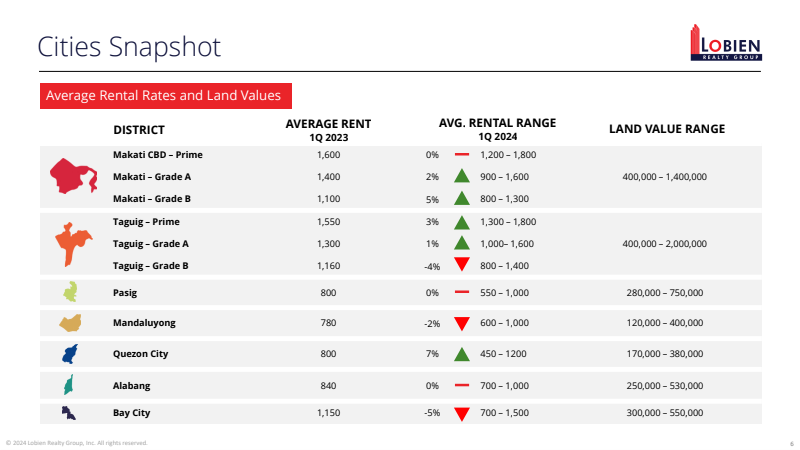
Task: Click the red Makati map icon
Action: click(73, 177)
